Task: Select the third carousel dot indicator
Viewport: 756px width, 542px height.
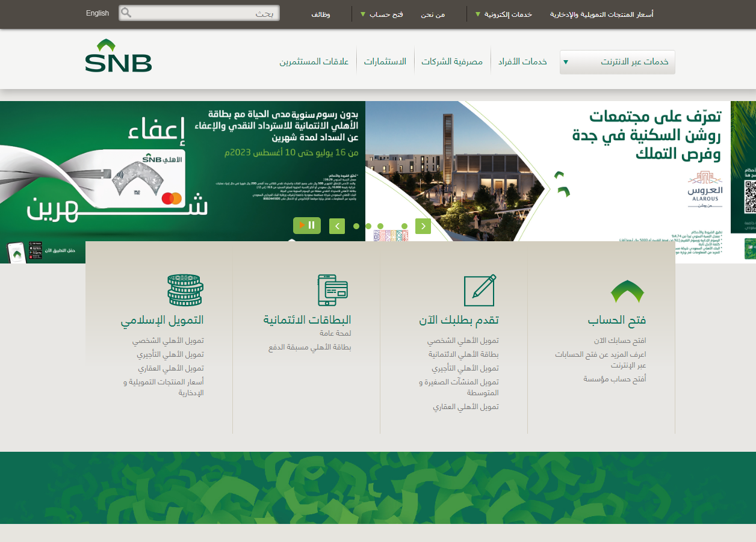Action: tap(380, 226)
